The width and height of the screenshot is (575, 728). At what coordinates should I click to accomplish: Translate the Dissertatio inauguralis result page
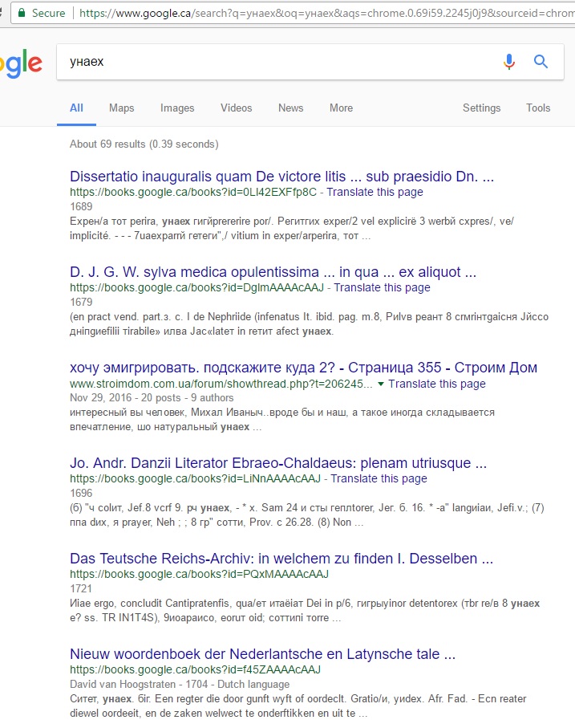tap(375, 192)
